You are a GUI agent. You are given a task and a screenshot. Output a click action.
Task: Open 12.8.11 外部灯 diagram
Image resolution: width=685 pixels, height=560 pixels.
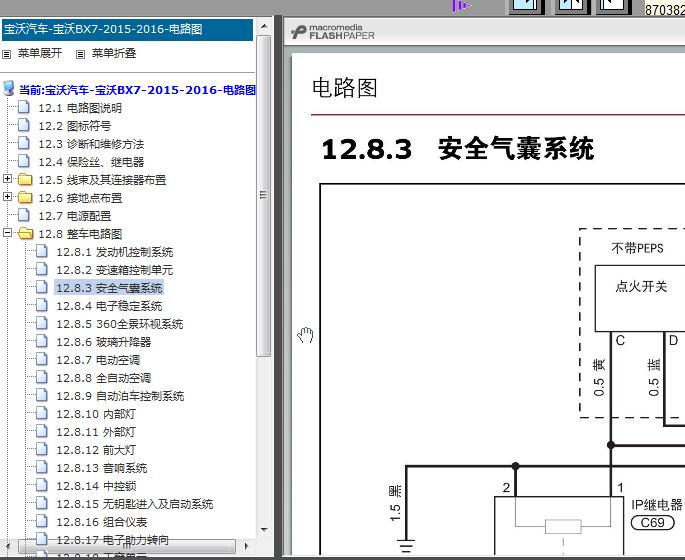[96, 432]
